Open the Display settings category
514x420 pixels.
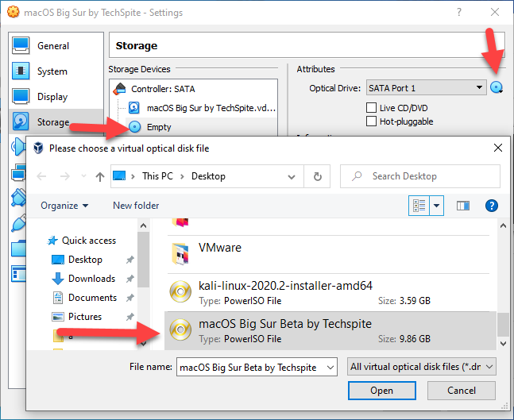coord(52,97)
